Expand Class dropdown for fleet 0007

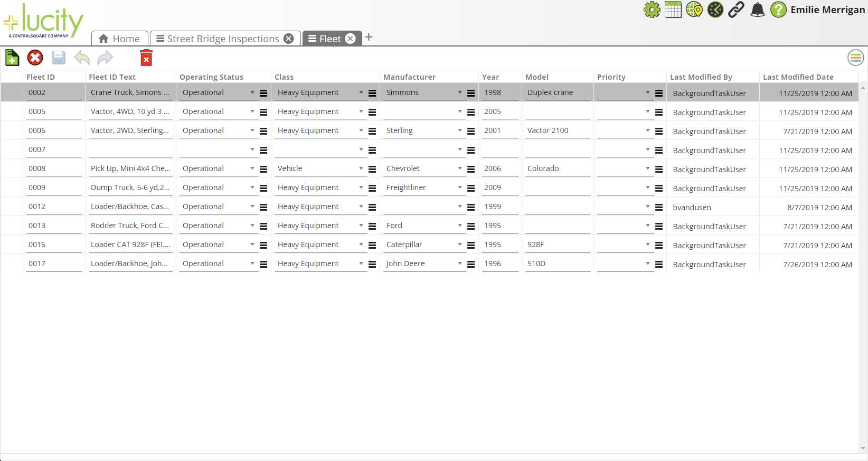click(x=361, y=149)
